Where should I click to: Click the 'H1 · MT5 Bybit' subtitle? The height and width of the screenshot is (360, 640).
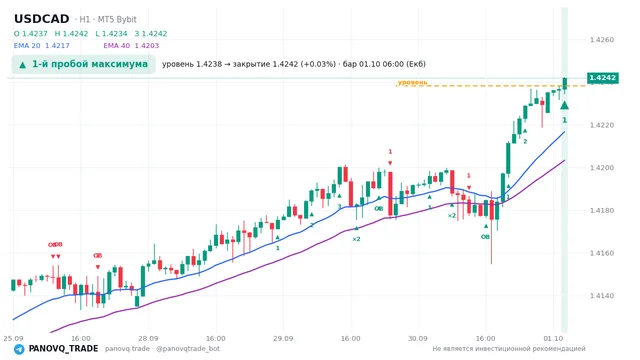tap(108, 19)
